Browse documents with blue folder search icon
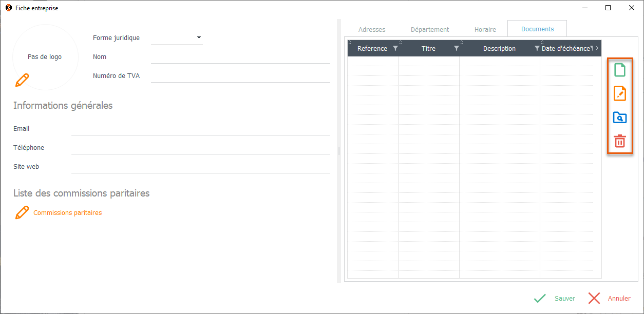Screen dimensions: 644x314 pyautogui.click(x=620, y=117)
